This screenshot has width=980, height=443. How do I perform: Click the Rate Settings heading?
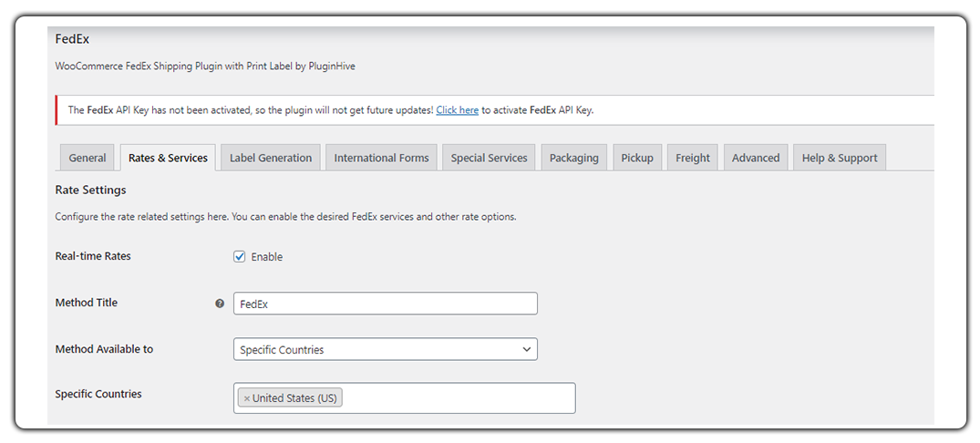(x=90, y=190)
